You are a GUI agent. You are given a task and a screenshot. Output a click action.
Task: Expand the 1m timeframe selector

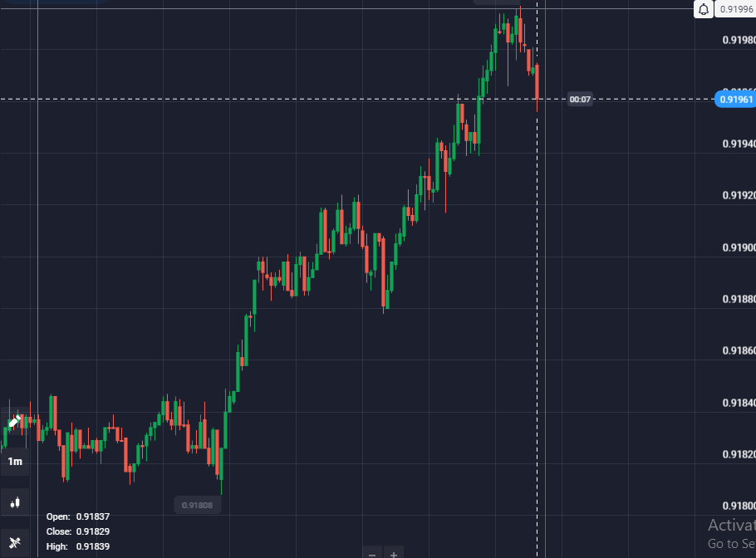14,462
